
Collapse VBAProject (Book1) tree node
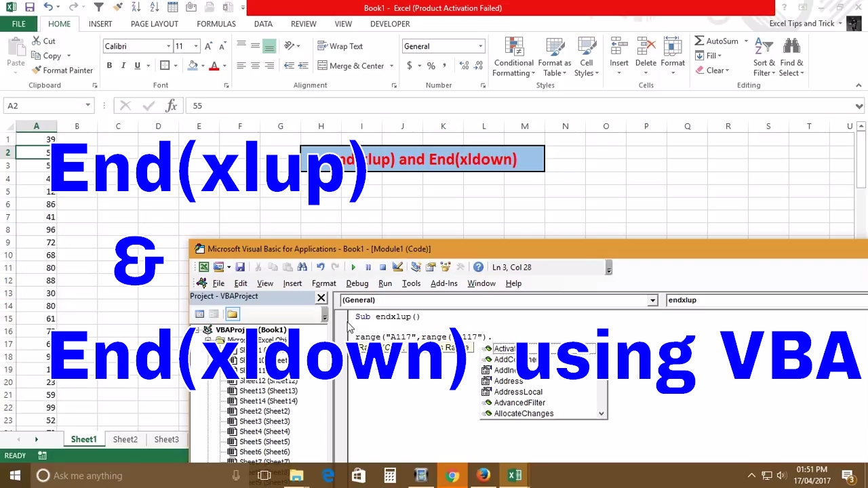196,330
